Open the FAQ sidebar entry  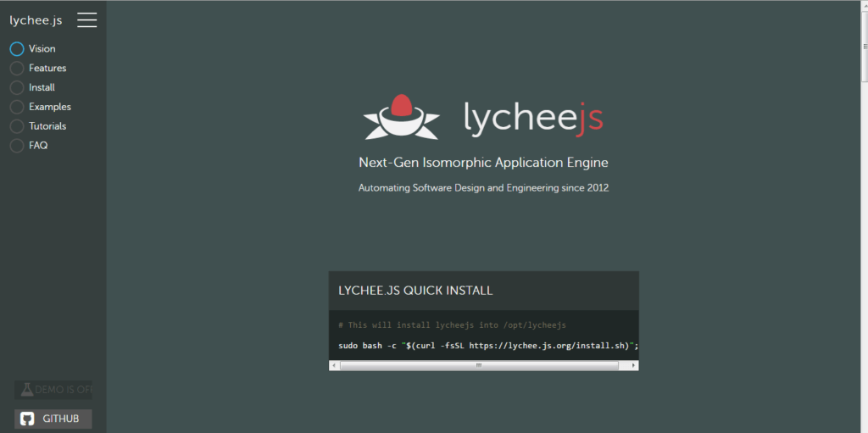click(38, 146)
